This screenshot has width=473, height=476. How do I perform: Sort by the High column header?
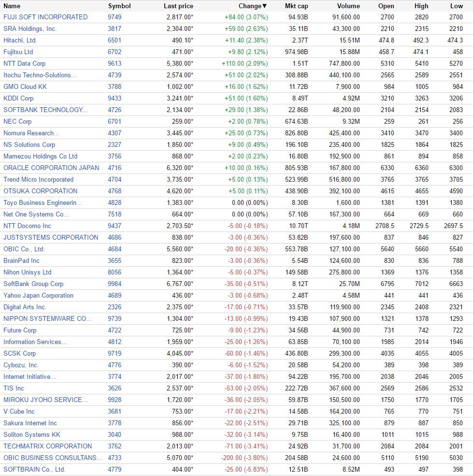tap(421, 6)
